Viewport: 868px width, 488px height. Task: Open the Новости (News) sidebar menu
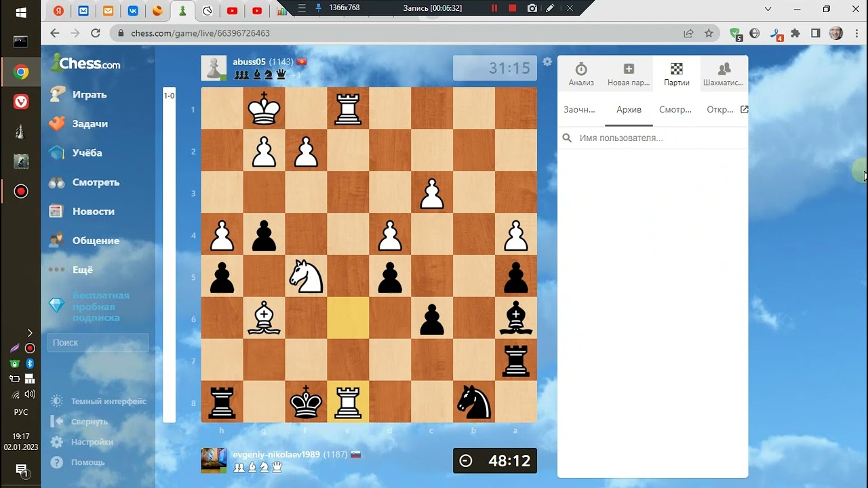(x=82, y=211)
